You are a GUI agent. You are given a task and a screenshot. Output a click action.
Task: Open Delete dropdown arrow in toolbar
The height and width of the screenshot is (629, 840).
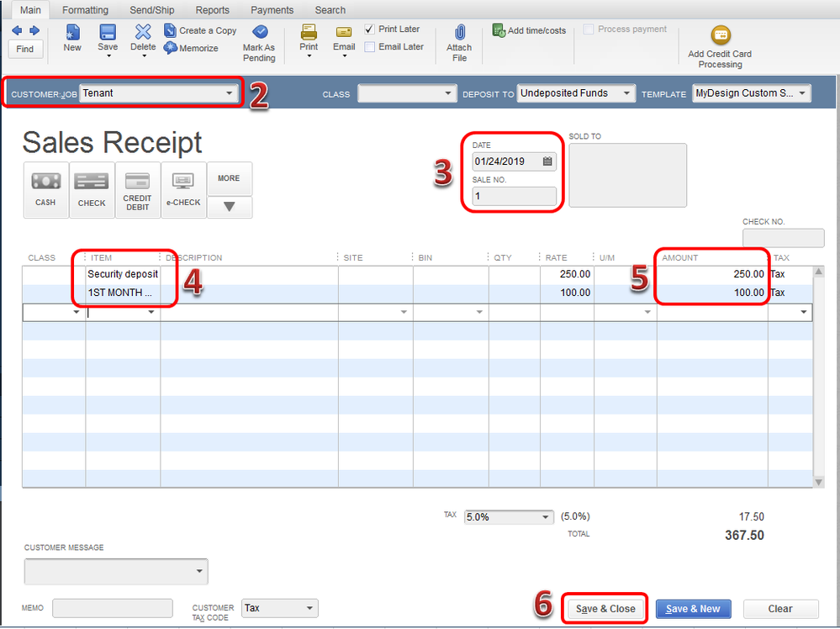tap(144, 55)
